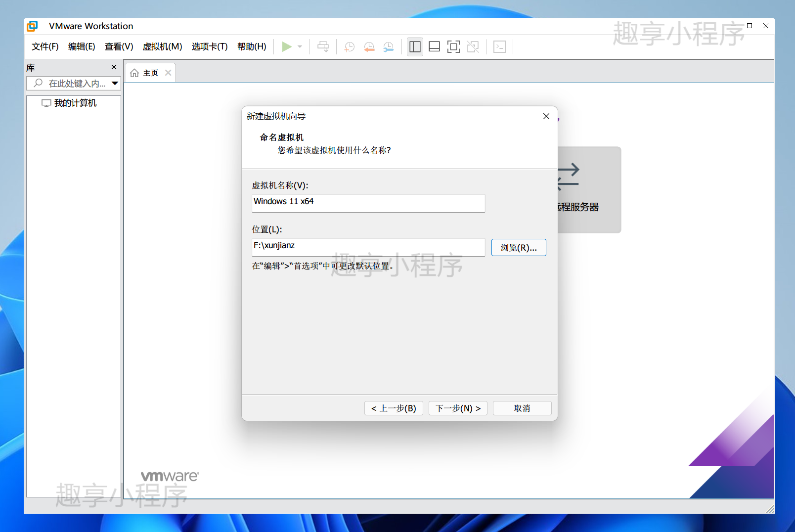
Task: Click the take snapshot icon
Action: coord(350,47)
